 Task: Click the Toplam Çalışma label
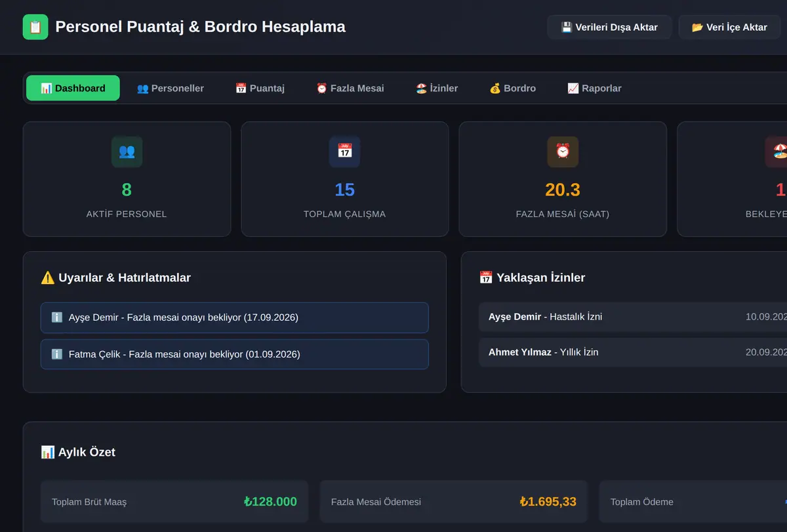click(345, 214)
